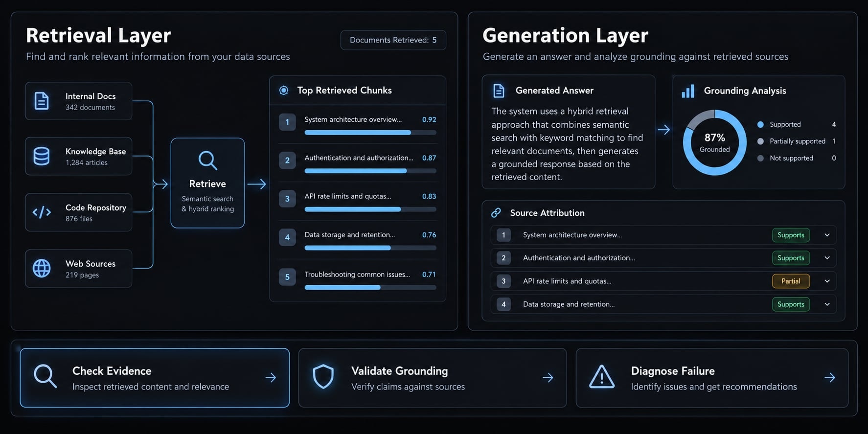Click the 87% Grounded donut chart
This screenshot has width=868, height=434.
[715, 142]
